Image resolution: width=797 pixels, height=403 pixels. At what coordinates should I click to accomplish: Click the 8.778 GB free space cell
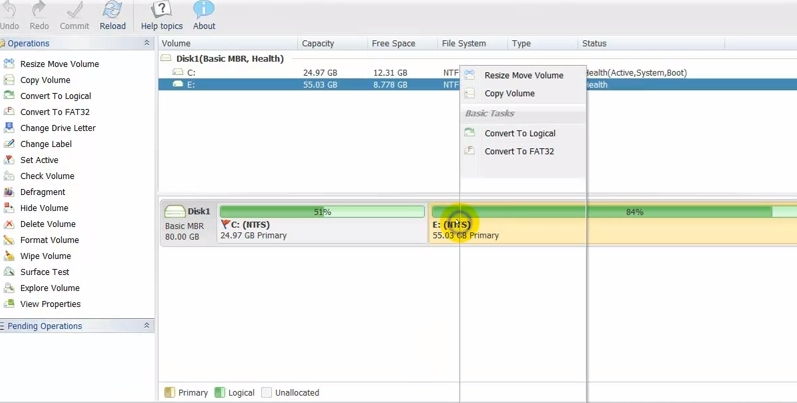[x=390, y=85]
